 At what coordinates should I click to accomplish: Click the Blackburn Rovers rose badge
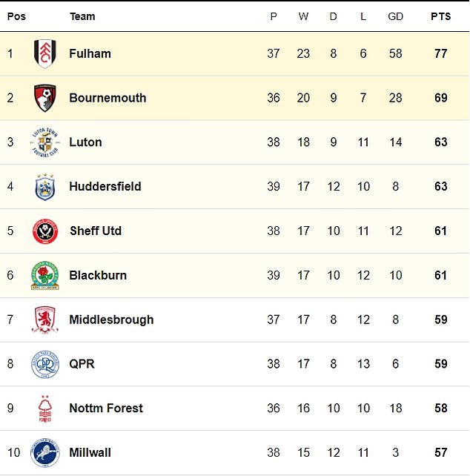[45, 276]
